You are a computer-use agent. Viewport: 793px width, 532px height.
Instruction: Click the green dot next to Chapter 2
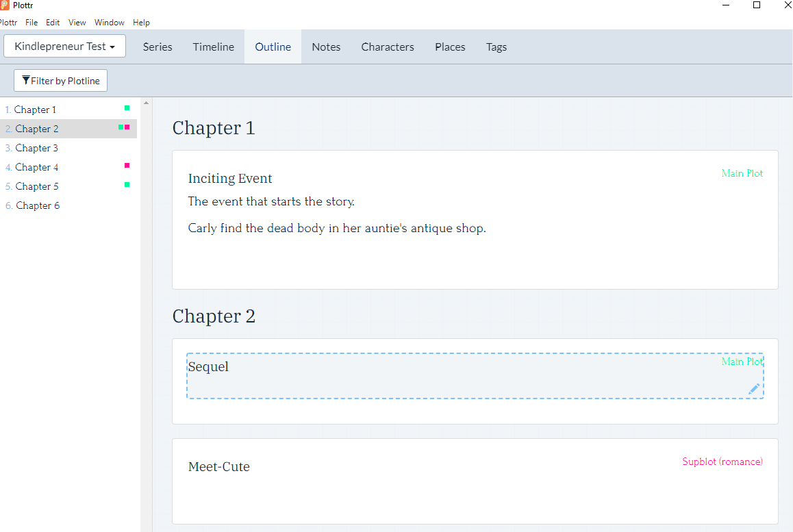[x=120, y=127]
